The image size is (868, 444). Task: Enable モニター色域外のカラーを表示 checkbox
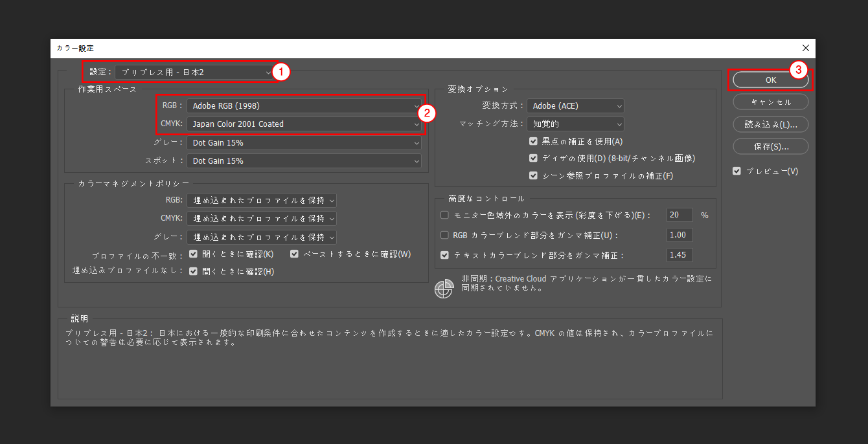444,215
